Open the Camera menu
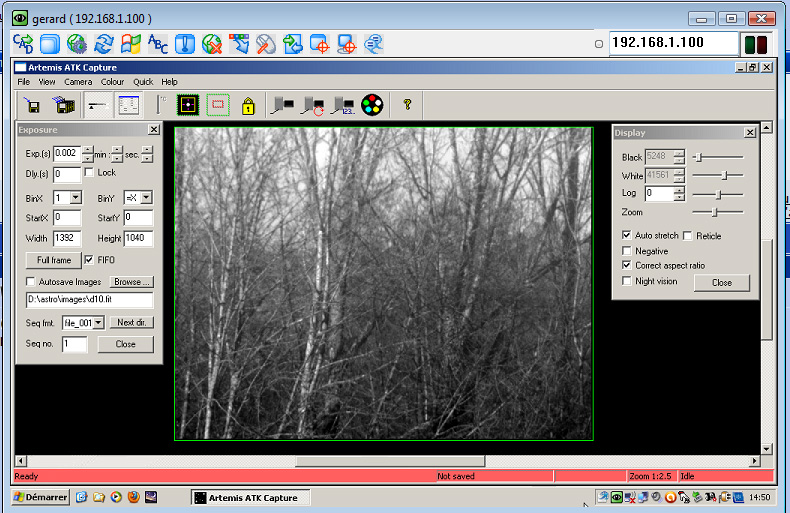This screenshot has height=513, width=790. [x=78, y=82]
